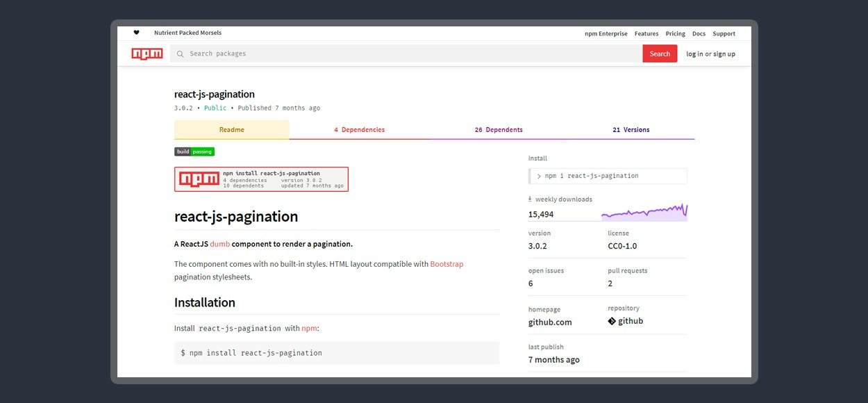Open the npm logo home link
The width and height of the screenshot is (868, 403).
point(147,54)
